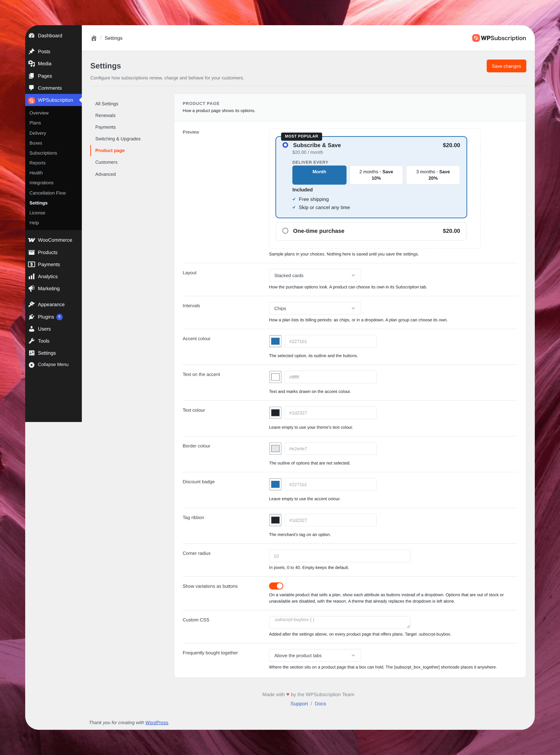
Task: Click the WPSubscription sidebar logo icon
Action: tap(31, 100)
